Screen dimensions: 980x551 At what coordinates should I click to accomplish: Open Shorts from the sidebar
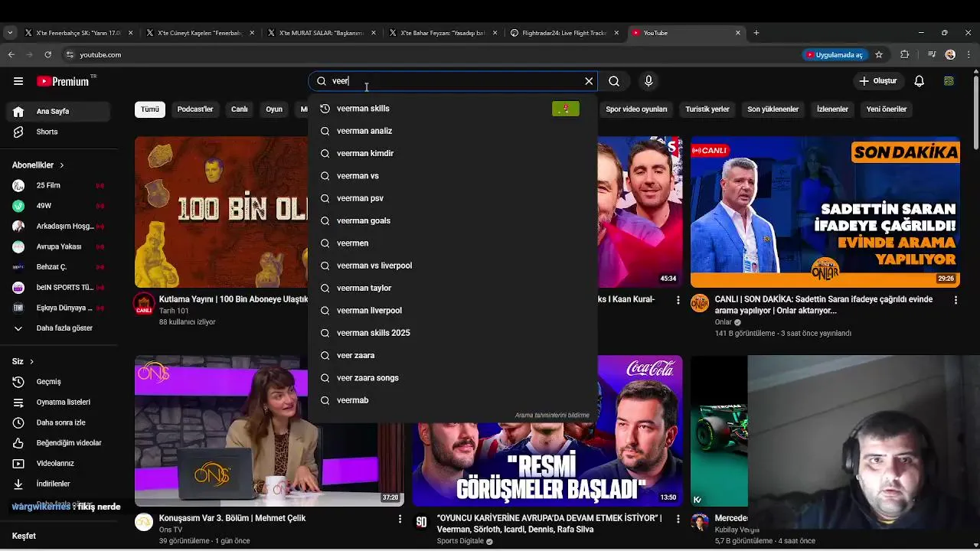point(58,132)
